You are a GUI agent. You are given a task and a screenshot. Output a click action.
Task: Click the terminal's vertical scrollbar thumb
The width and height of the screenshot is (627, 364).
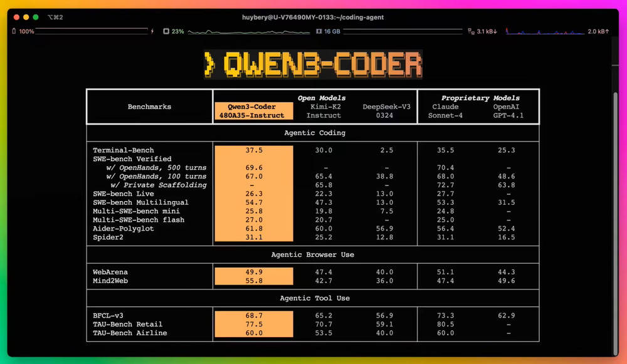(x=616, y=224)
